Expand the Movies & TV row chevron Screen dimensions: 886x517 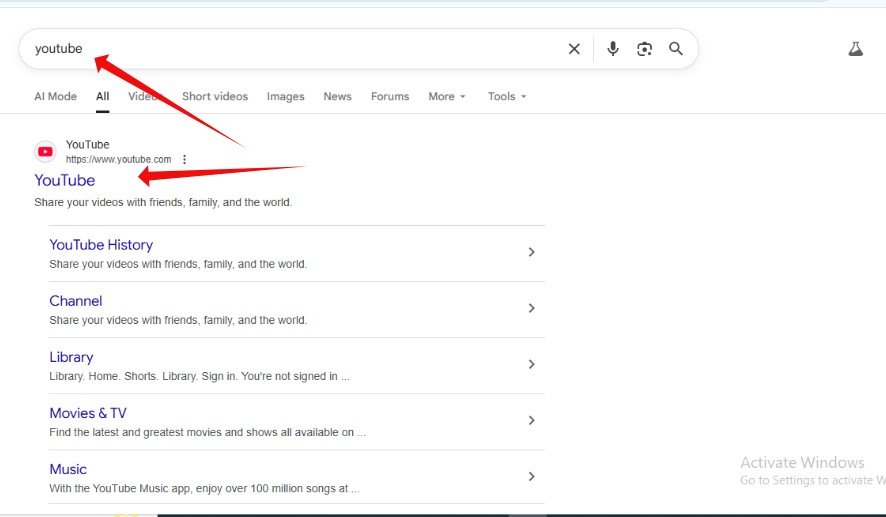pyautogui.click(x=531, y=420)
